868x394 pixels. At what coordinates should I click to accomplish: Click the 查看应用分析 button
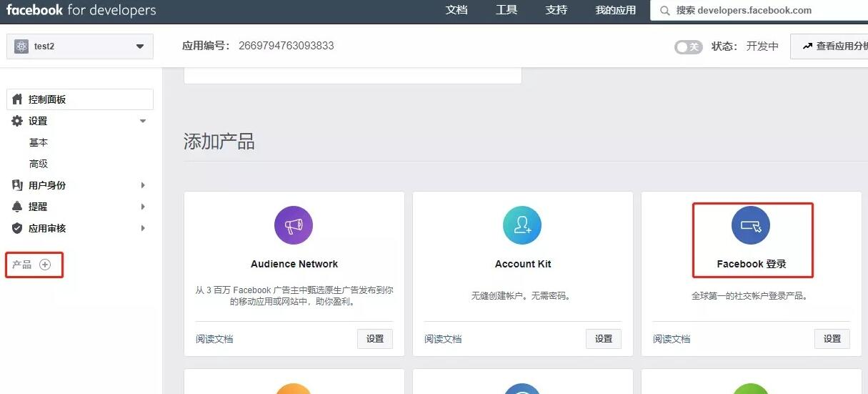tap(829, 46)
